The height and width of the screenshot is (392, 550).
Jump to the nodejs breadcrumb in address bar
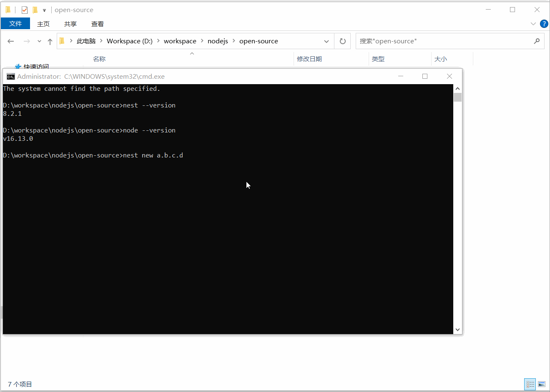point(218,41)
